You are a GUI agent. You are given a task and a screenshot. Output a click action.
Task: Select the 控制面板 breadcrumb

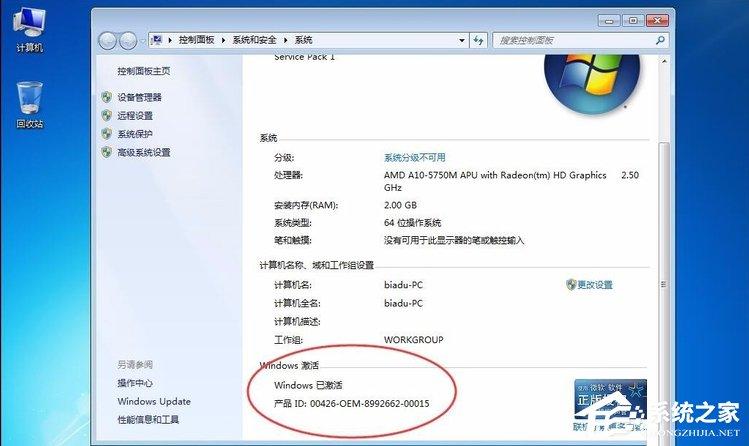pos(196,40)
